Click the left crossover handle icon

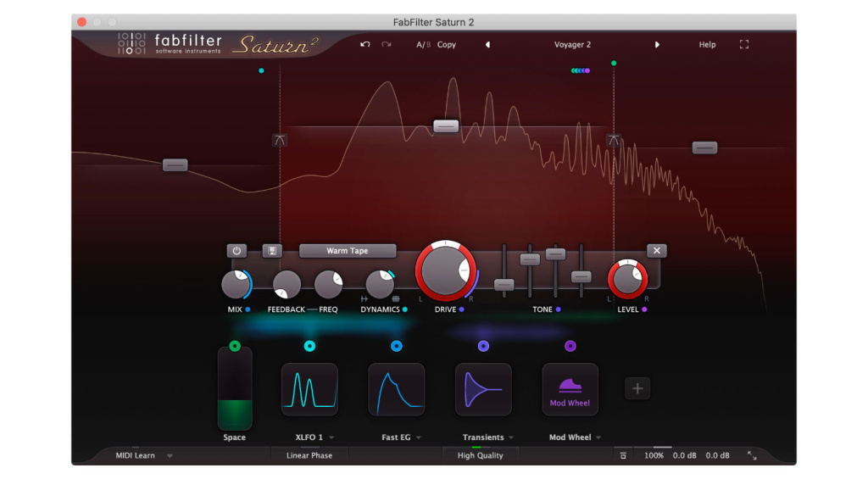pos(280,140)
